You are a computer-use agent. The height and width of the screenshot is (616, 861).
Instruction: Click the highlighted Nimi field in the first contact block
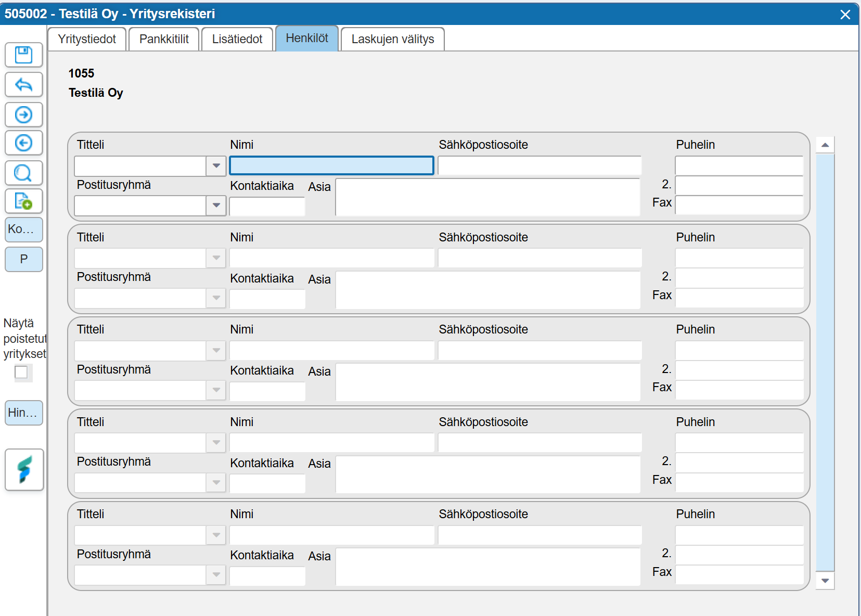tap(332, 165)
